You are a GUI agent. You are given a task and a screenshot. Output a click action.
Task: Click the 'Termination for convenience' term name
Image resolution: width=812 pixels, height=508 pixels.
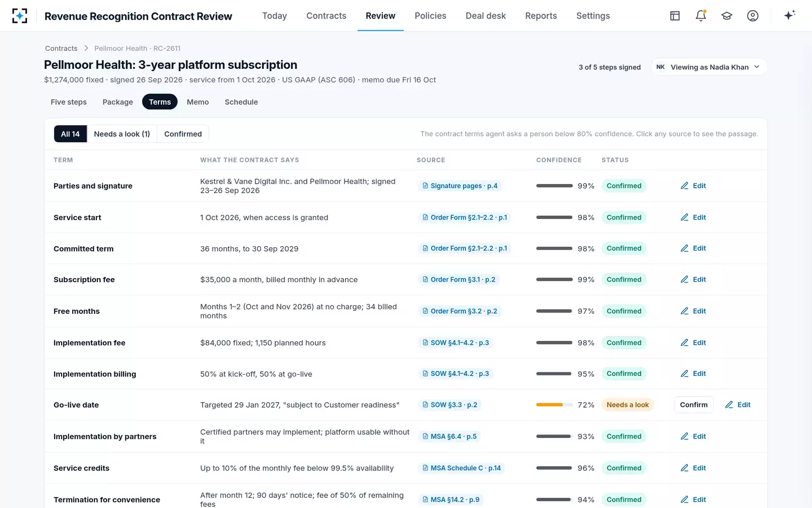point(107,500)
